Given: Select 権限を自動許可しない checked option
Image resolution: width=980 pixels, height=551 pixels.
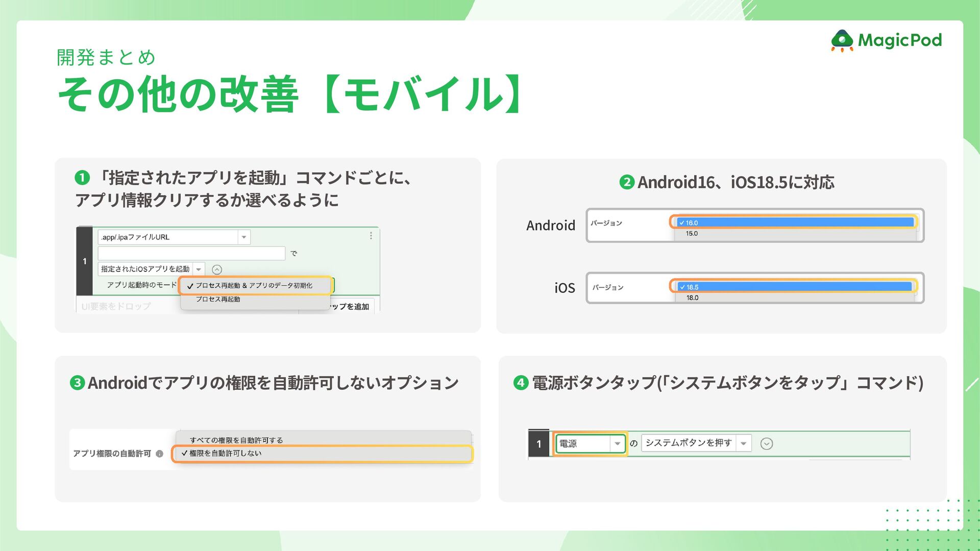Looking at the screenshot, I should coord(226,453).
